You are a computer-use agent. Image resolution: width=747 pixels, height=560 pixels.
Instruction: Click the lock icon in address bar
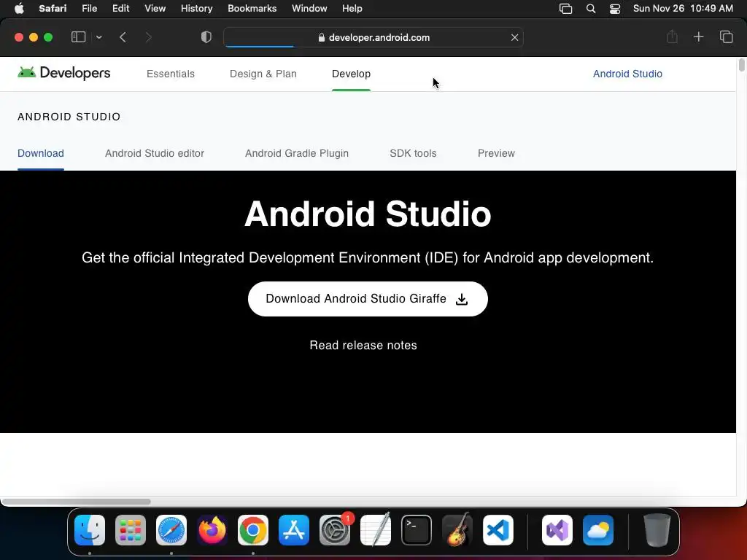point(322,38)
